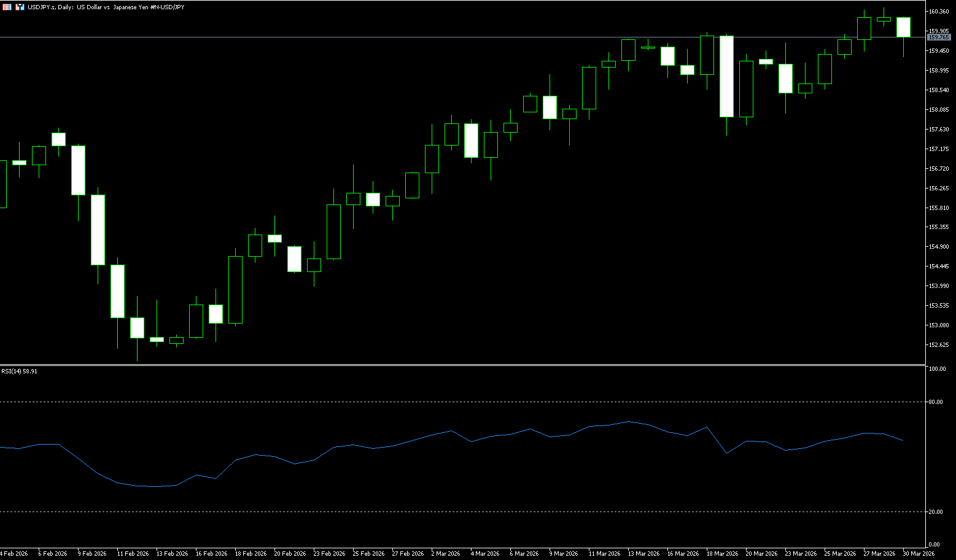Click the 11 Feb 2026 date label
Screen dimensions: 956x560
point(133,554)
